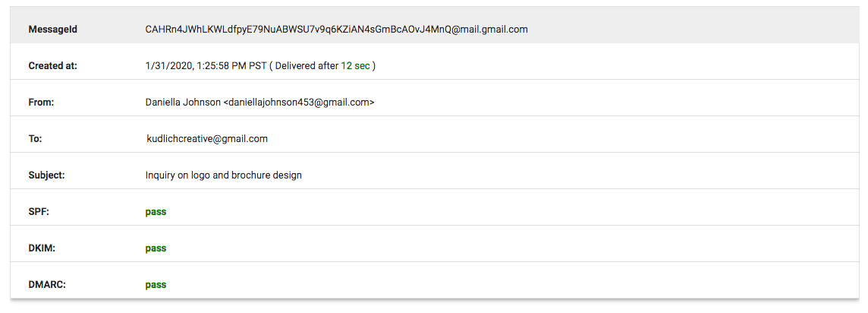
Task: Click the Subject label
Action: 46,175
